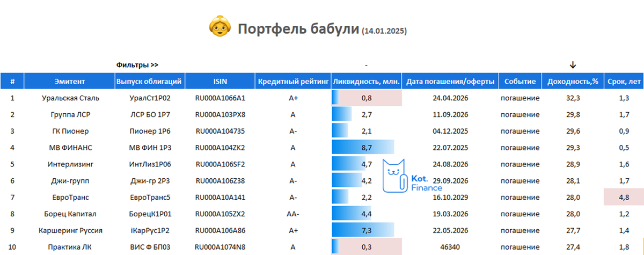Click the AA- credit rating cell
The width and height of the screenshot is (644, 255).
[x=292, y=214]
